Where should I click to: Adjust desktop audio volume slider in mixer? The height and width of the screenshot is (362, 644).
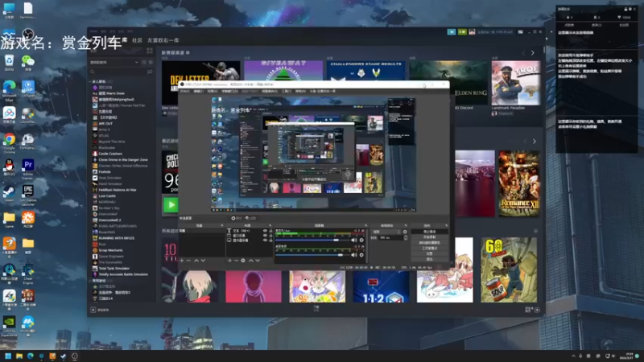pyautogui.click(x=312, y=240)
